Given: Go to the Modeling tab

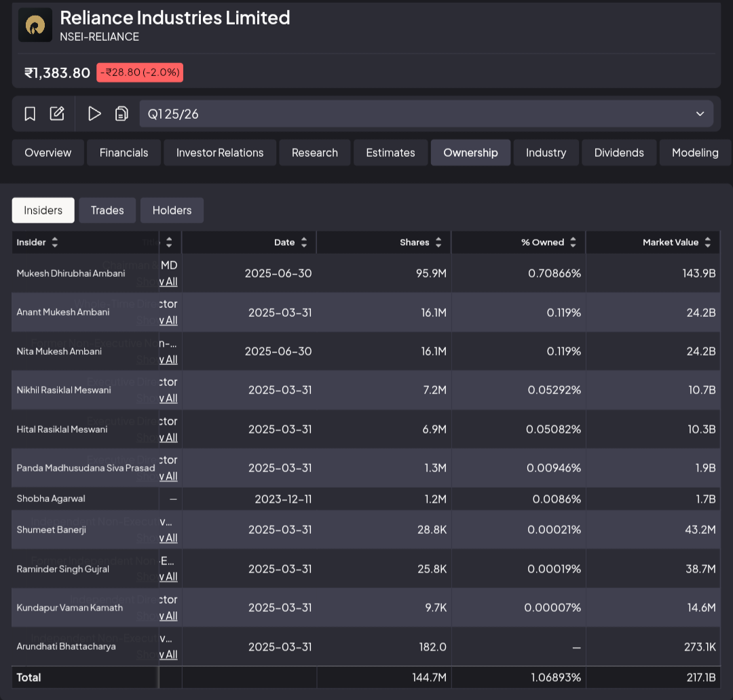Looking at the screenshot, I should (x=695, y=153).
